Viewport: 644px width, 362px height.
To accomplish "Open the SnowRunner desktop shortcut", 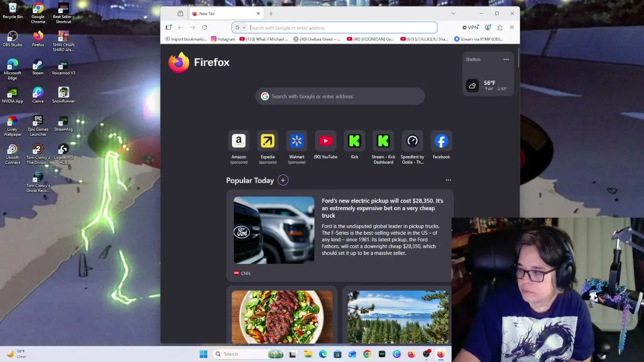I will (x=63, y=96).
